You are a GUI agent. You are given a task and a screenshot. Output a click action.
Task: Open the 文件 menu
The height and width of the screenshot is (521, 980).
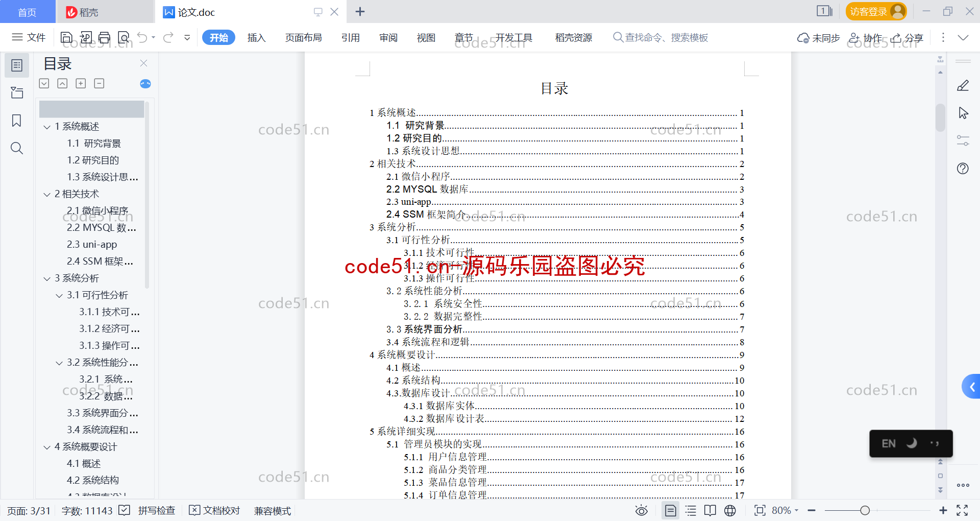[x=29, y=37]
